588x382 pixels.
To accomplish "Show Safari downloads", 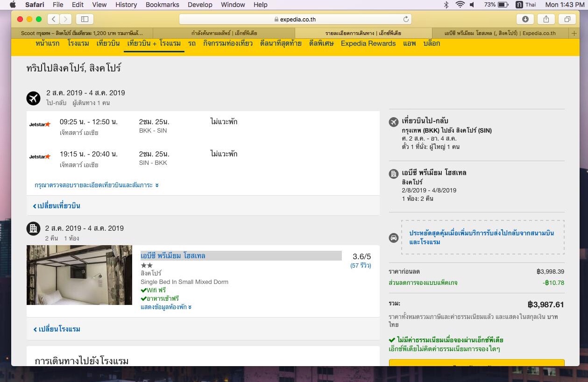I will click(x=525, y=19).
